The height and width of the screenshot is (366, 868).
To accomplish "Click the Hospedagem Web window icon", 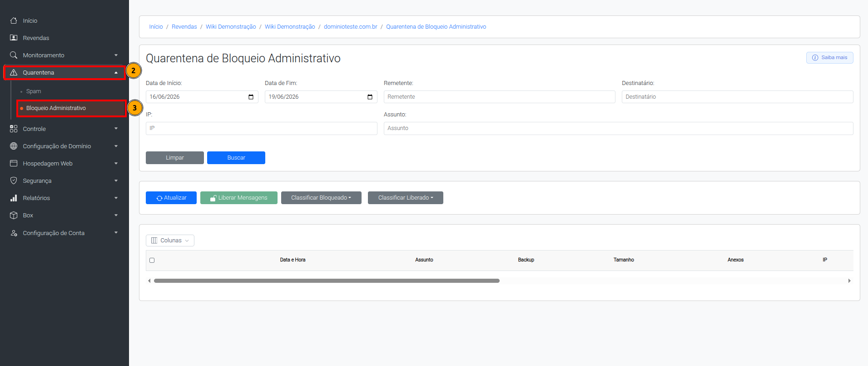I will click(x=14, y=163).
